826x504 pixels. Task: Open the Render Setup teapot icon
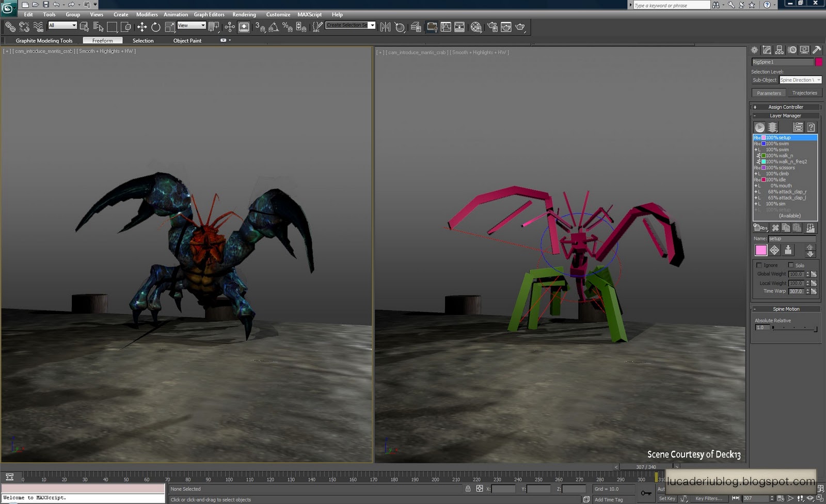pos(492,27)
